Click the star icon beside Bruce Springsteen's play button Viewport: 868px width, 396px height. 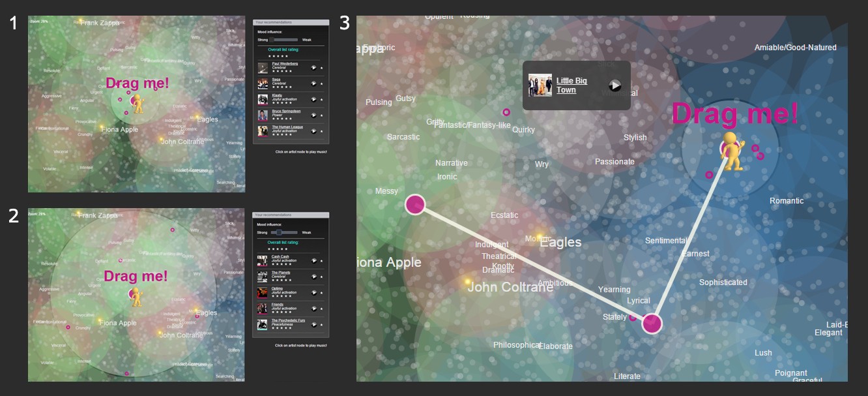(x=322, y=115)
